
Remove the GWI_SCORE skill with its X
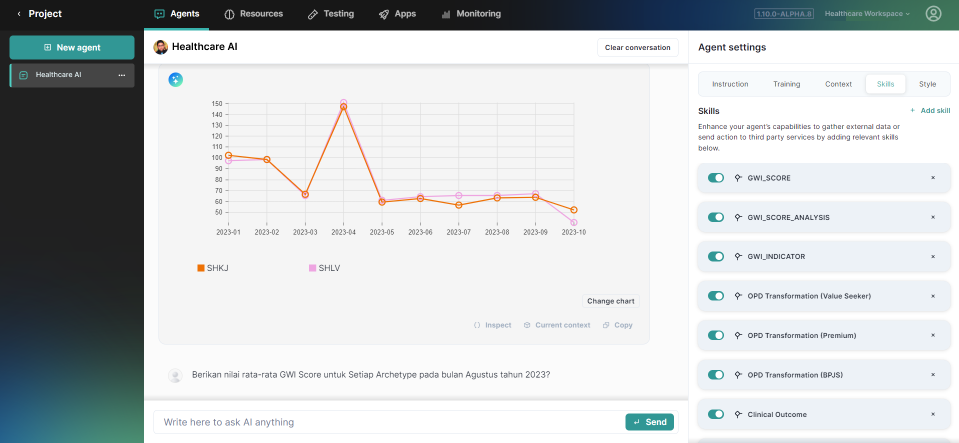point(932,178)
